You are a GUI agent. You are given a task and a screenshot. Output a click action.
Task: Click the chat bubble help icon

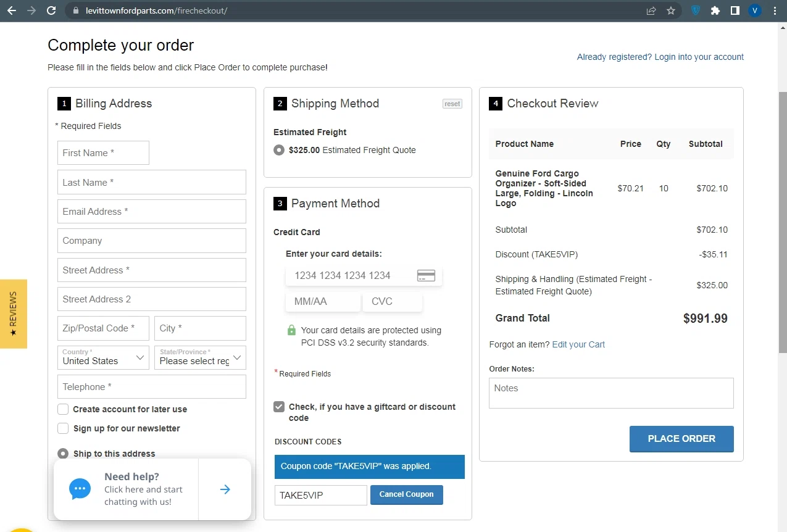click(80, 489)
